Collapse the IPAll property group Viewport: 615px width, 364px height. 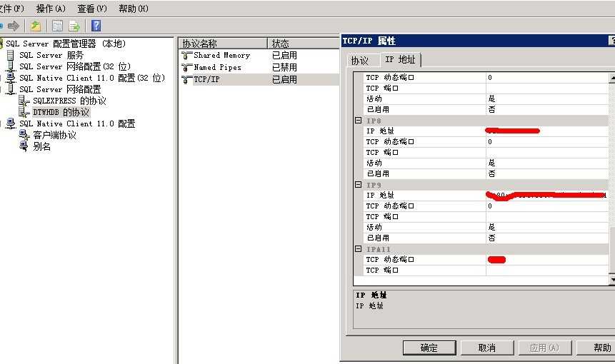pyautogui.click(x=358, y=248)
